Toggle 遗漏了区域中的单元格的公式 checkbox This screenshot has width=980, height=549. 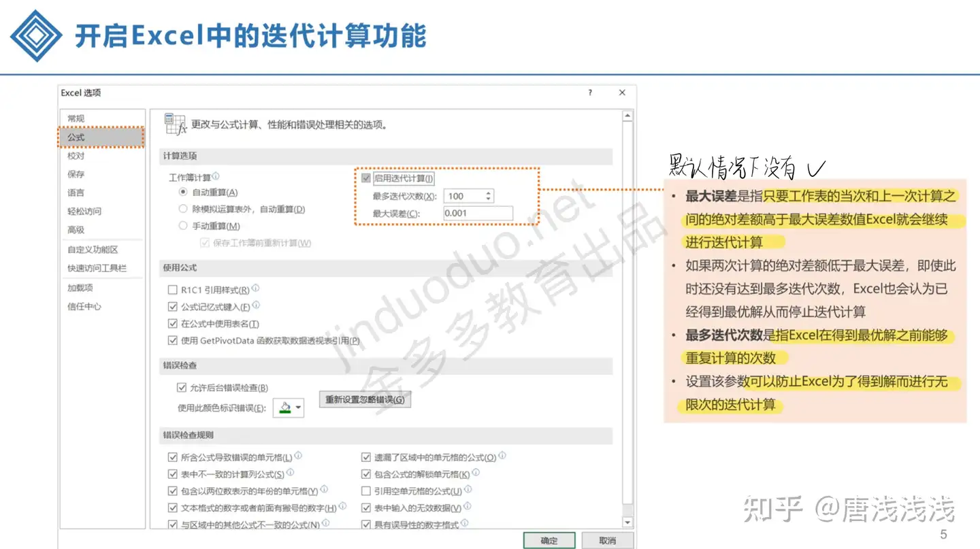tap(366, 457)
